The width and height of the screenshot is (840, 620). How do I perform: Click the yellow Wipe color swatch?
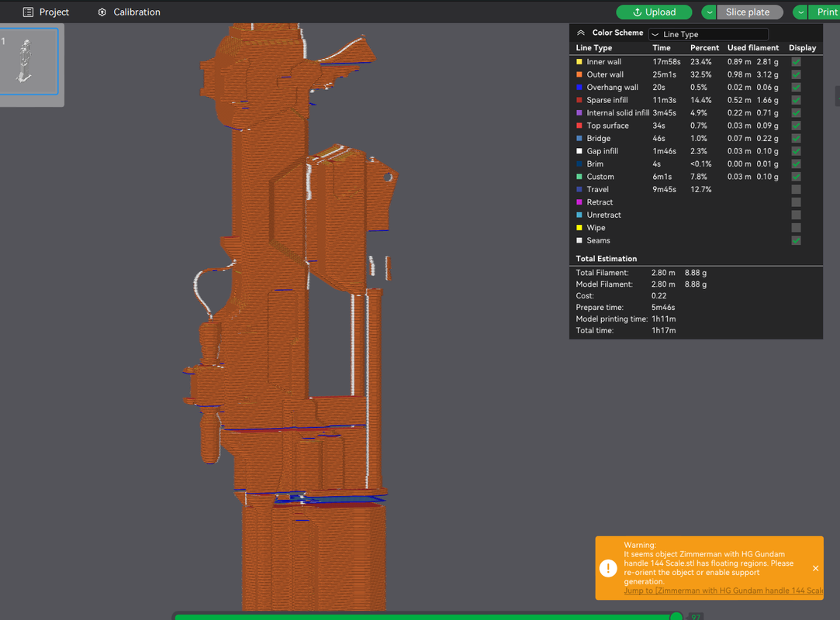(x=579, y=228)
